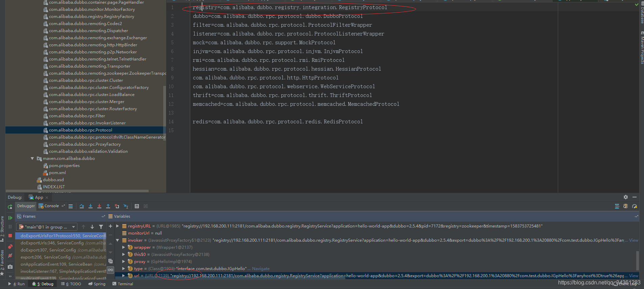Screen dimensions: 644x289
Task: Toggle Mute Breakpoints icon
Action: click(x=10, y=256)
